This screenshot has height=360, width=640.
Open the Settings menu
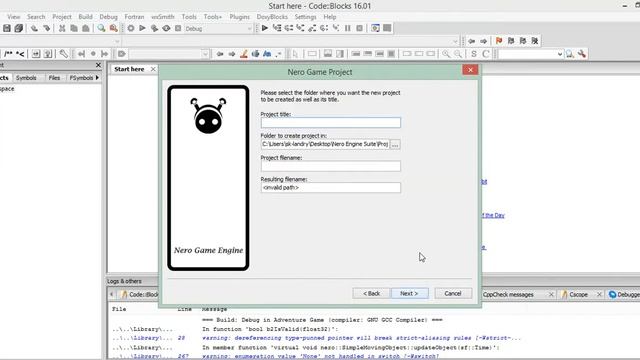[x=305, y=17]
